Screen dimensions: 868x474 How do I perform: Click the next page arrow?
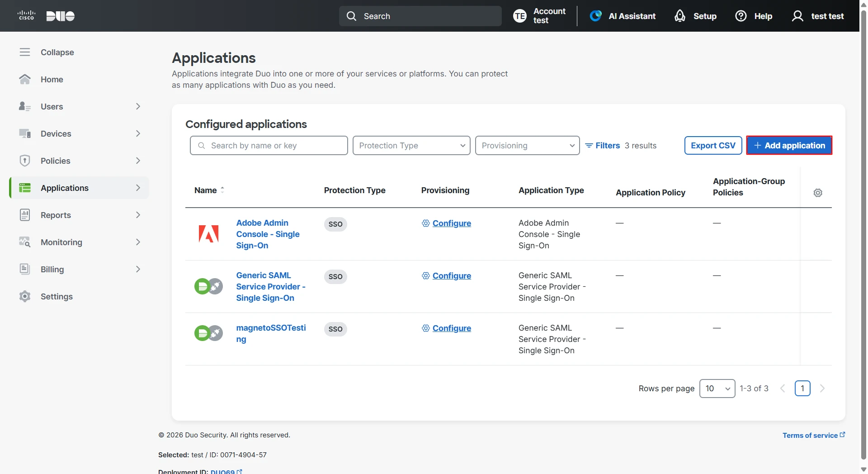pyautogui.click(x=822, y=389)
